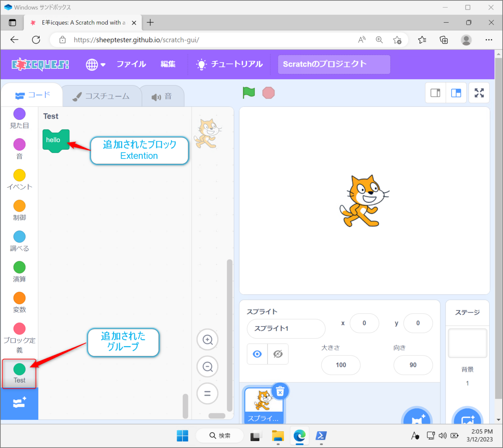Screen dimensions: 503x448
Task: Reset workspace zoom with equals button
Action: [x=207, y=394]
